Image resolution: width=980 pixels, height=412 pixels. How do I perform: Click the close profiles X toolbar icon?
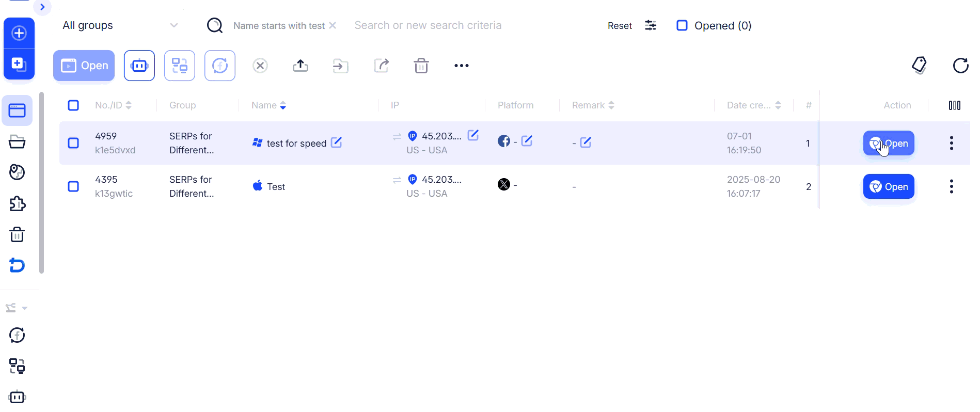tap(260, 66)
